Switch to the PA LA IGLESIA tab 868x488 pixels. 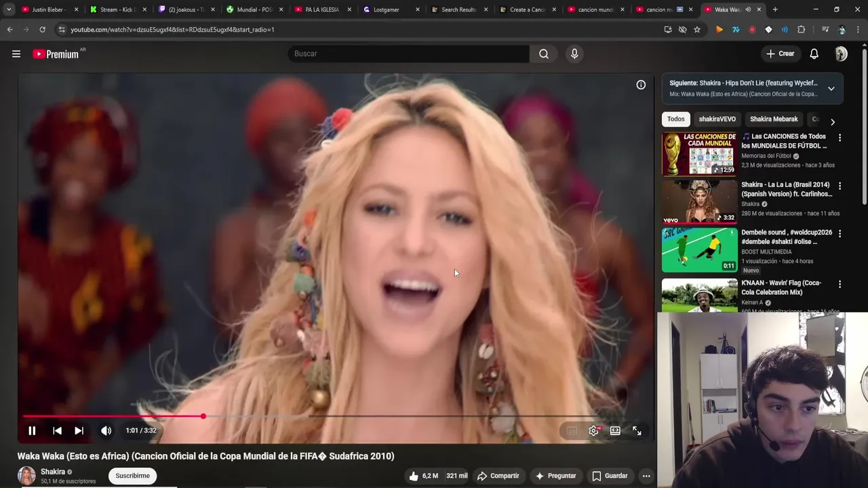tap(322, 9)
